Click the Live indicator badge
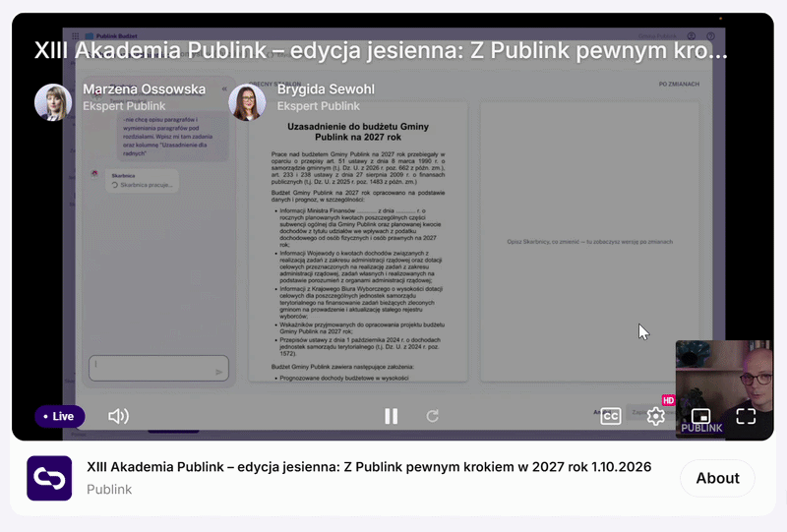Image resolution: width=787 pixels, height=532 pixels. [x=59, y=416]
